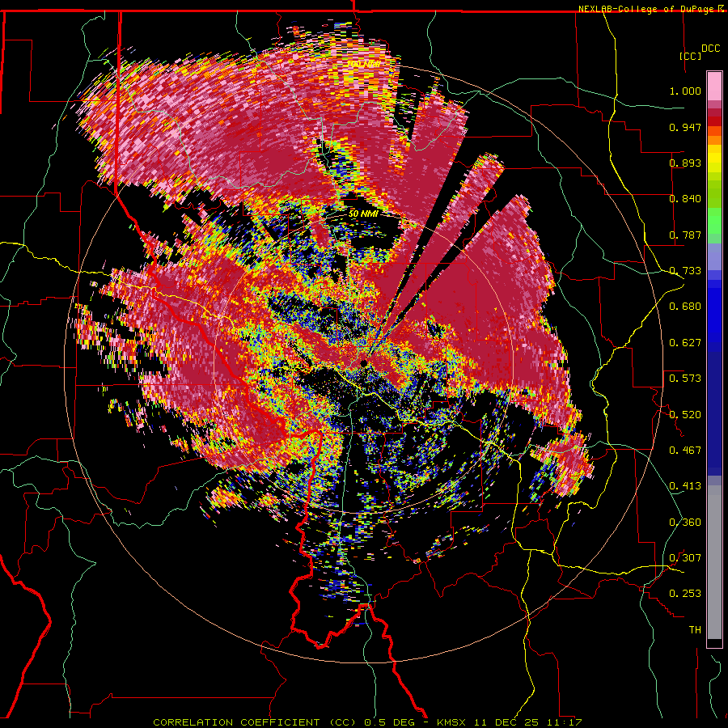This screenshot has height=728, width=728.
Task: Select the 0.573 scale value
Action: pos(685,379)
